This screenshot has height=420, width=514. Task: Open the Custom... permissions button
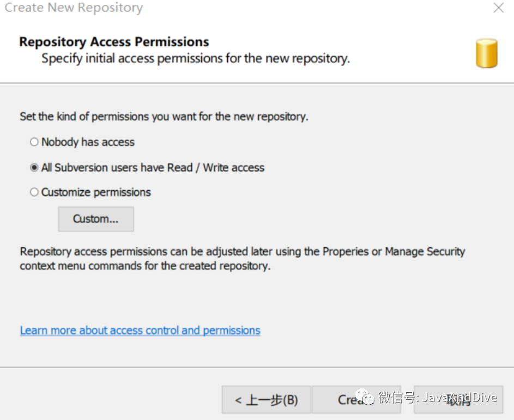(96, 219)
